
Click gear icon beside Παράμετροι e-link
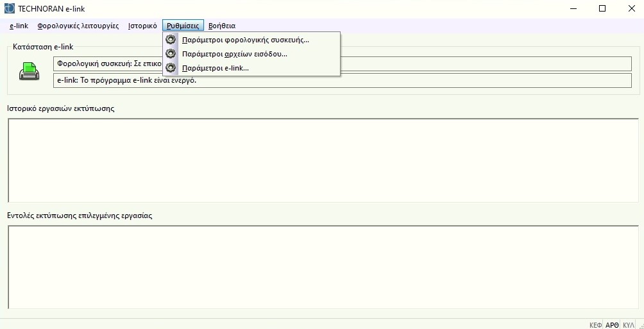point(171,67)
